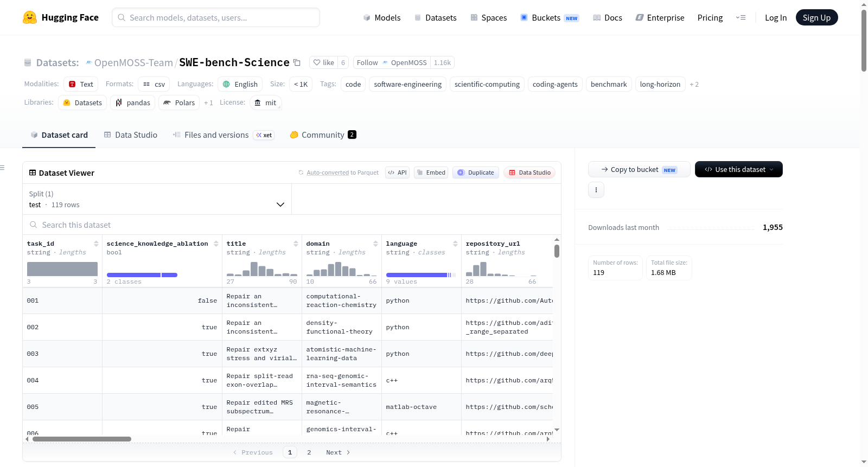Screen dimensions: 868x467
Task: Click the Embed button
Action: [431, 172]
